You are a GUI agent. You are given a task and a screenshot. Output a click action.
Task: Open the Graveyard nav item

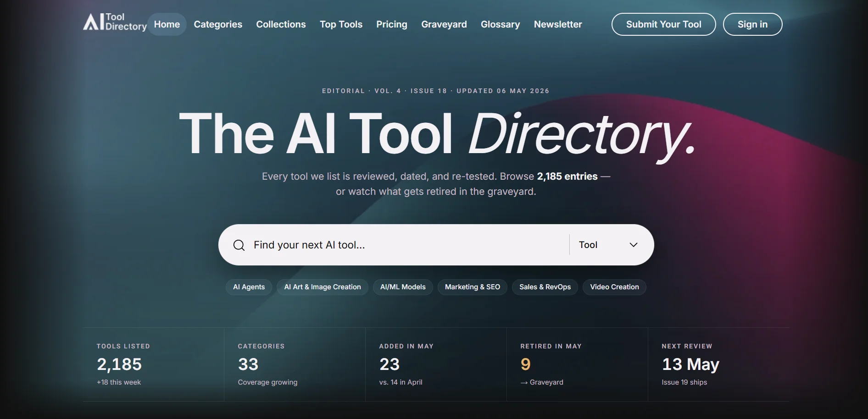coord(444,24)
